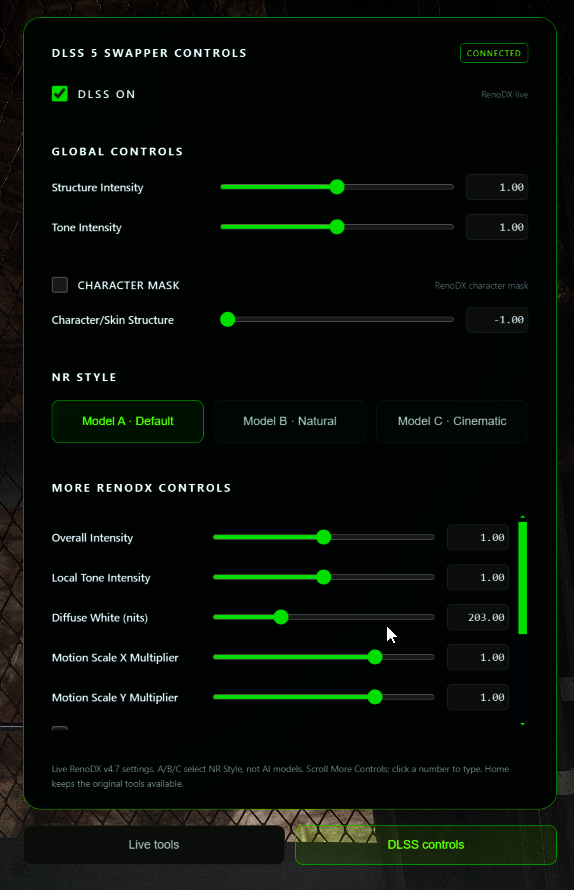Click the Character/Skin Structure slider thumb
Viewport: 574px width, 890px height.
[x=228, y=320]
